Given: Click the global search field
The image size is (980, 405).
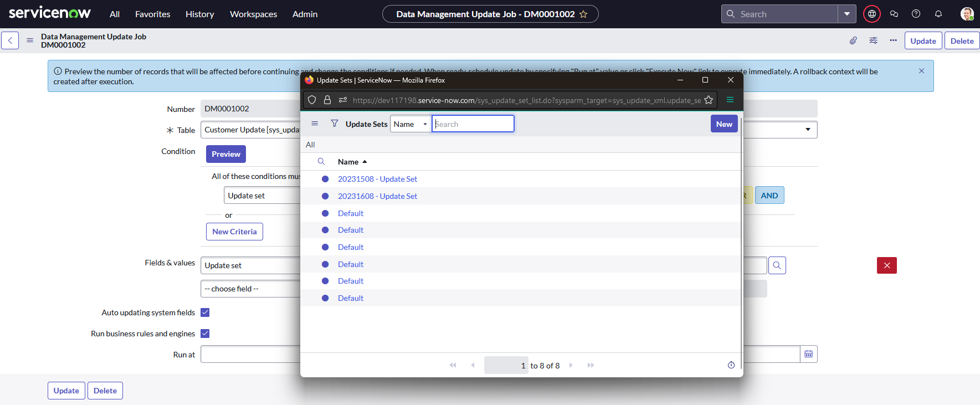Looking at the screenshot, I should [x=779, y=14].
